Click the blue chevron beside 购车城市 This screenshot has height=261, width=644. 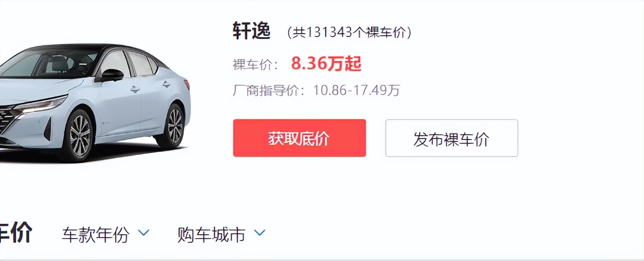[x=260, y=233]
